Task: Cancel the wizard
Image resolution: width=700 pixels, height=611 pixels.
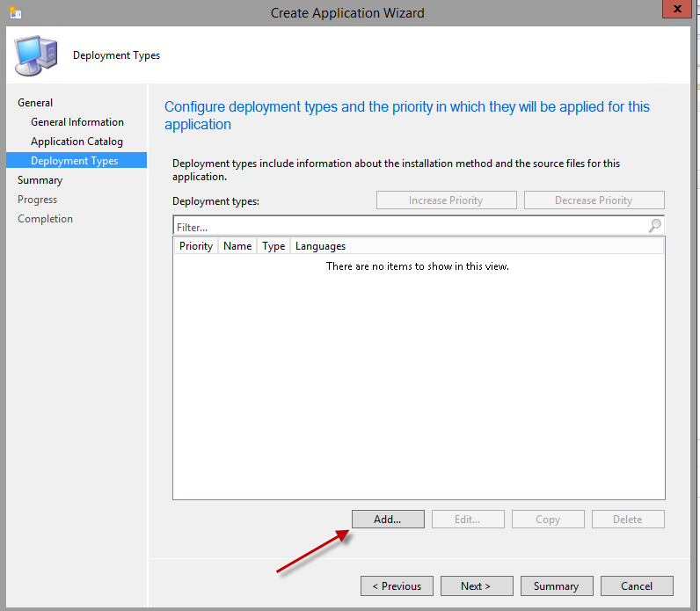Action: (x=636, y=586)
